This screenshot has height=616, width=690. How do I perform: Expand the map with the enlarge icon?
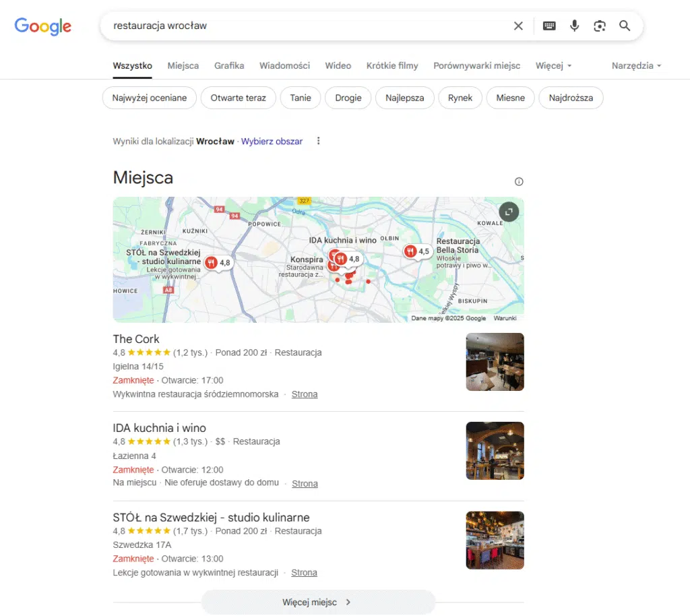coord(509,211)
